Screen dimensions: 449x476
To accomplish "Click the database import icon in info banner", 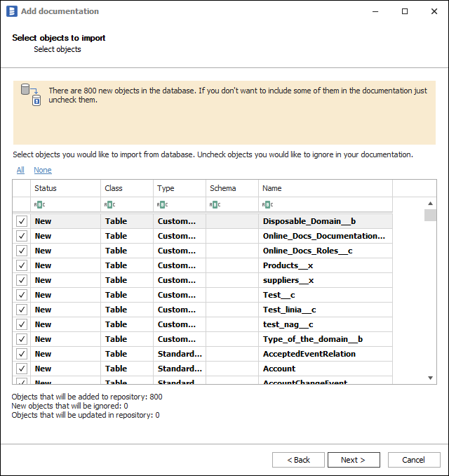I will tap(30, 94).
